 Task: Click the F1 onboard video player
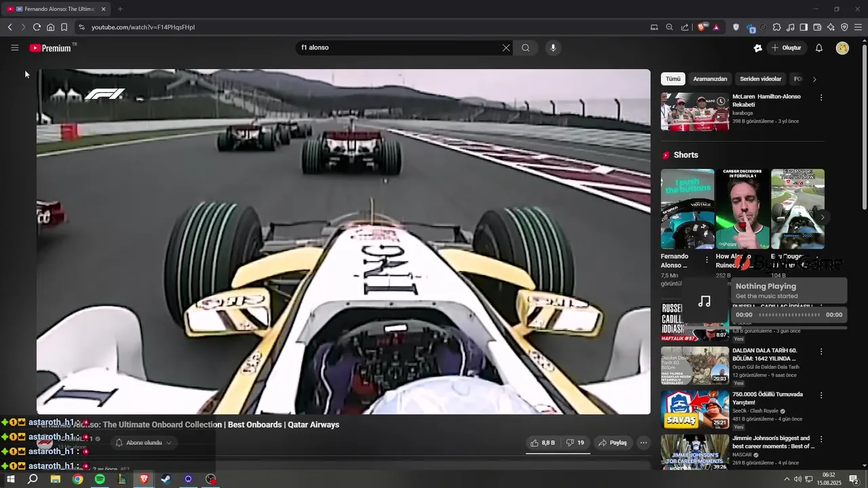343,241
